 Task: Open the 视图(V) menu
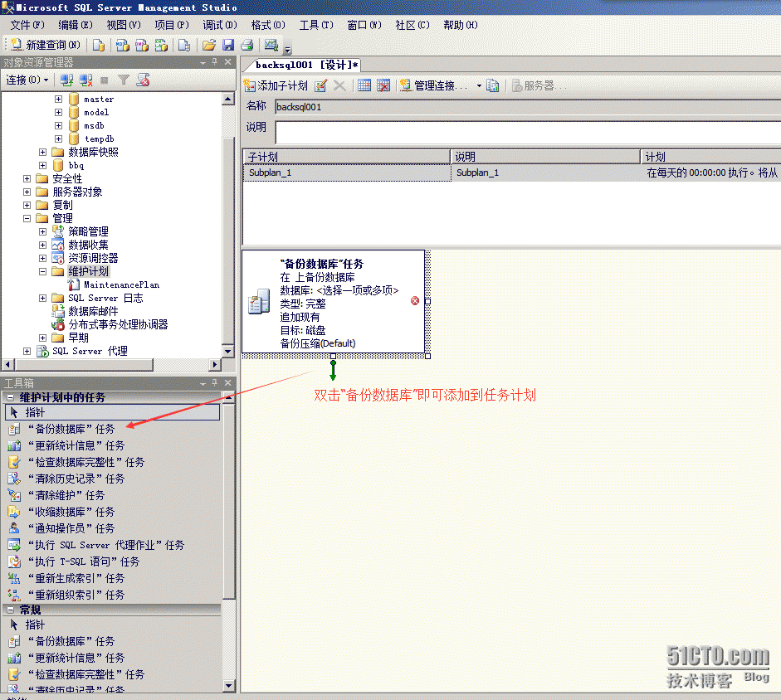click(124, 25)
